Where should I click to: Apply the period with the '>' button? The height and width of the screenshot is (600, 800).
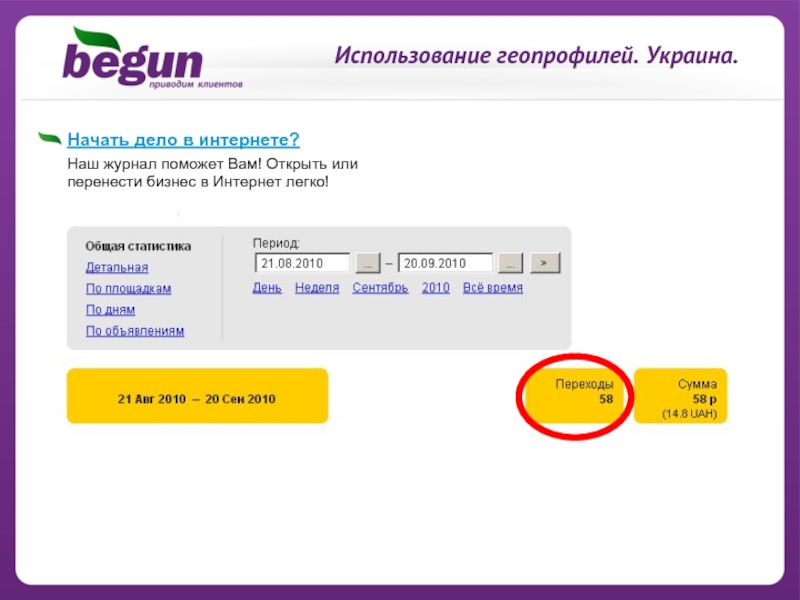pyautogui.click(x=545, y=263)
